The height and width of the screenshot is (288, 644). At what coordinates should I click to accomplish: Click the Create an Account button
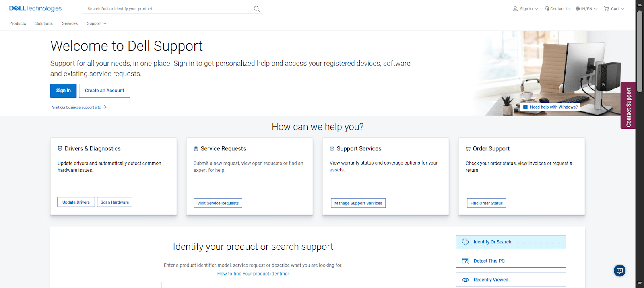pos(104,91)
